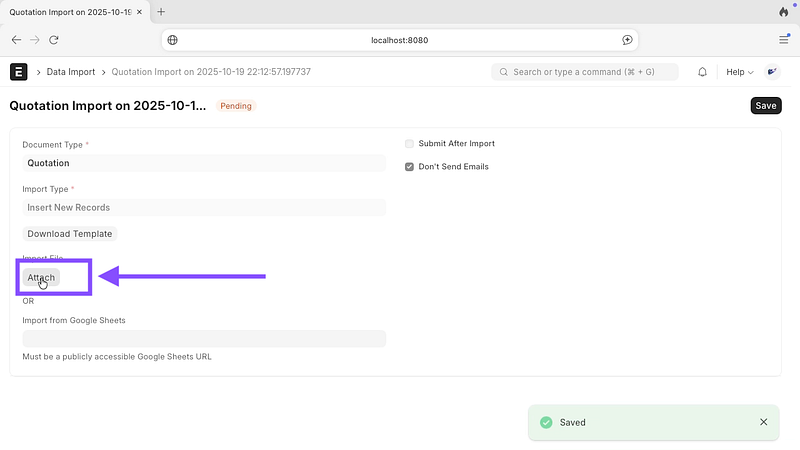
Task: Close the Quotation Import browser tab
Action: pos(142,12)
